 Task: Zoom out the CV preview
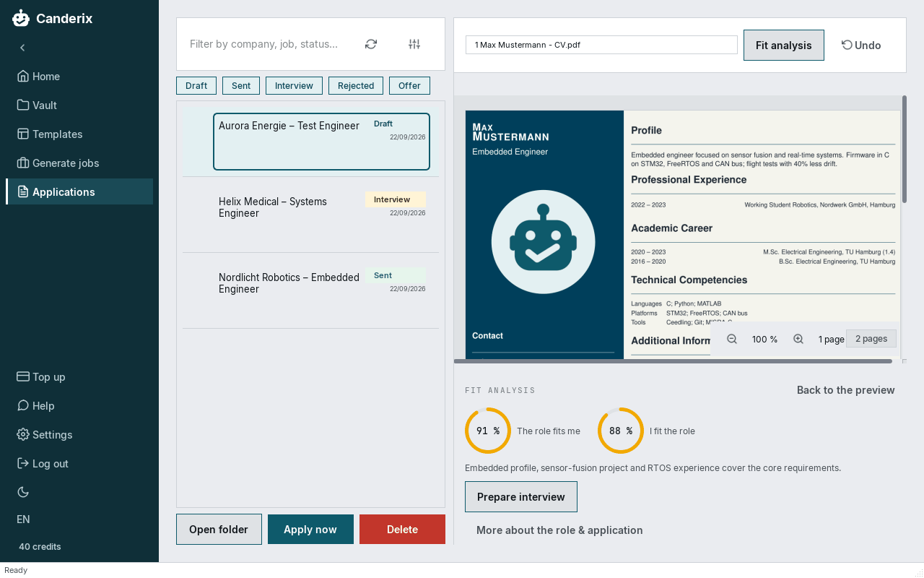pos(732,339)
